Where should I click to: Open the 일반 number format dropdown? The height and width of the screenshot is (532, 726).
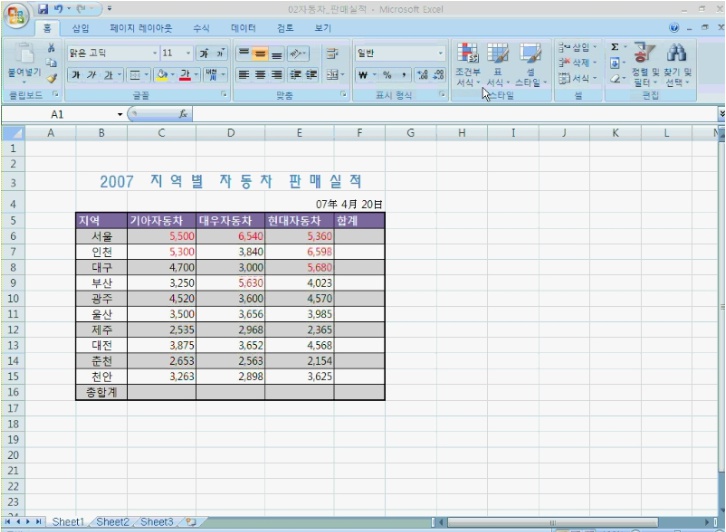440,53
